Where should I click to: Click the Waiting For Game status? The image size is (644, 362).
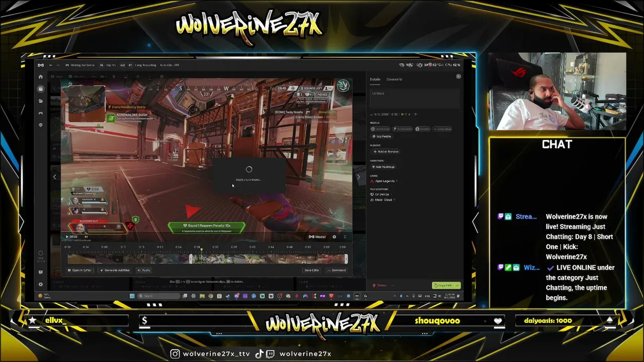point(80,65)
